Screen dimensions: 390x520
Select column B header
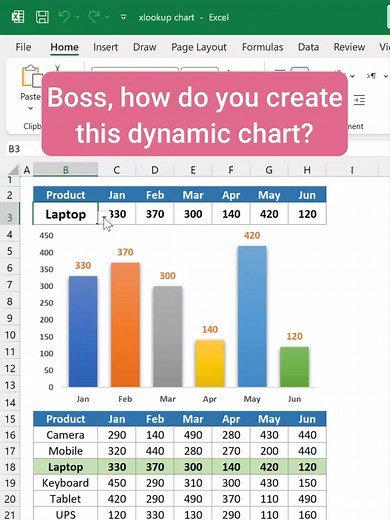(x=66, y=170)
